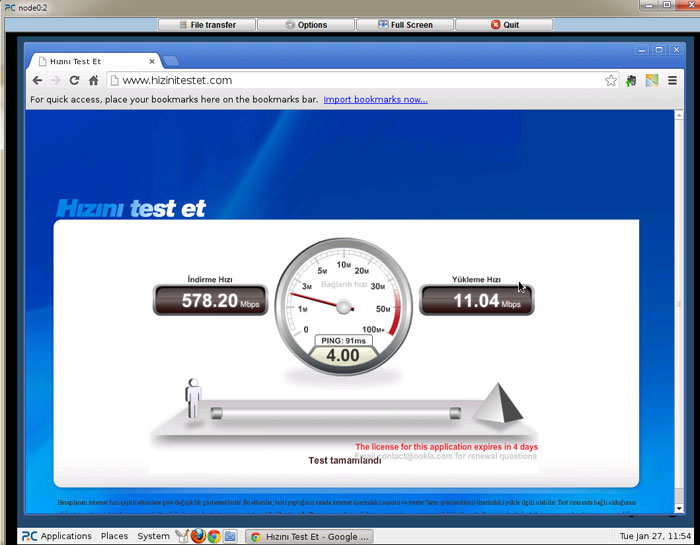
Task: Go back with the browser back arrow
Action: point(38,80)
